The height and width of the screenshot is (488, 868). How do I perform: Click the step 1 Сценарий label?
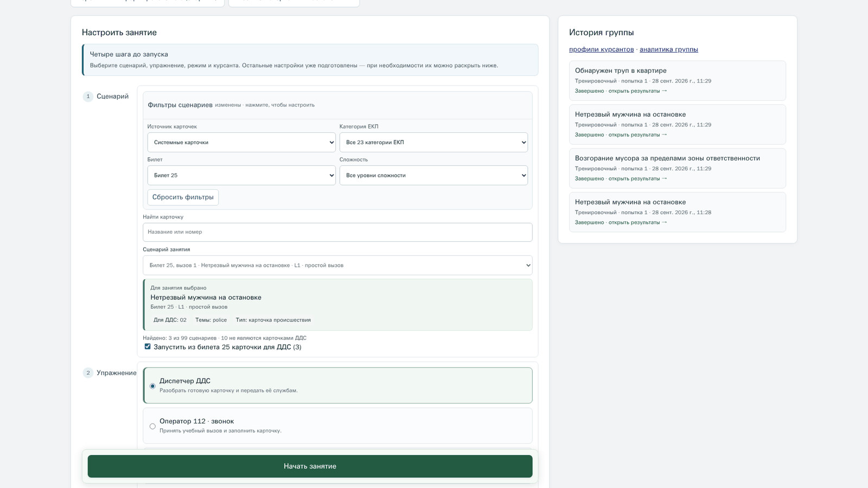pyautogui.click(x=112, y=97)
